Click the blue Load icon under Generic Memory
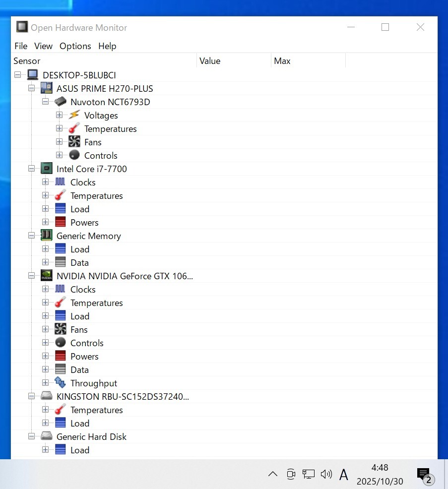The image size is (448, 489). (x=60, y=249)
